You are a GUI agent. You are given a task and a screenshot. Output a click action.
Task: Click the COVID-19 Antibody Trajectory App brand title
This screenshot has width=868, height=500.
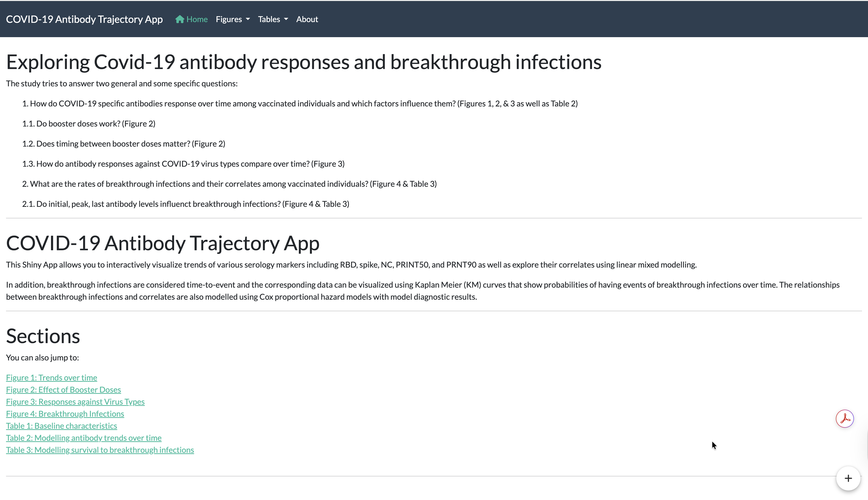[x=84, y=19]
